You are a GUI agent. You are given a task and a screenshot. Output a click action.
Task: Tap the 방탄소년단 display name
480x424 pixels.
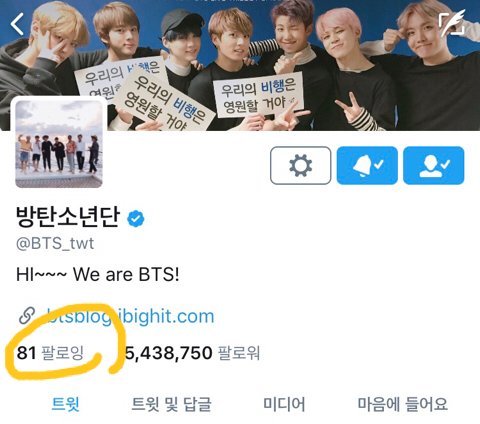tap(68, 217)
